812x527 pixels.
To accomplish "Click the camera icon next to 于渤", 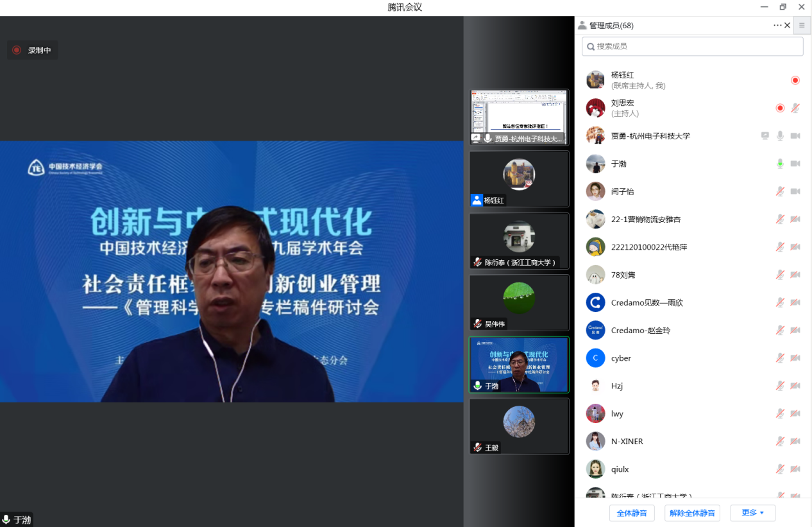I will click(795, 164).
